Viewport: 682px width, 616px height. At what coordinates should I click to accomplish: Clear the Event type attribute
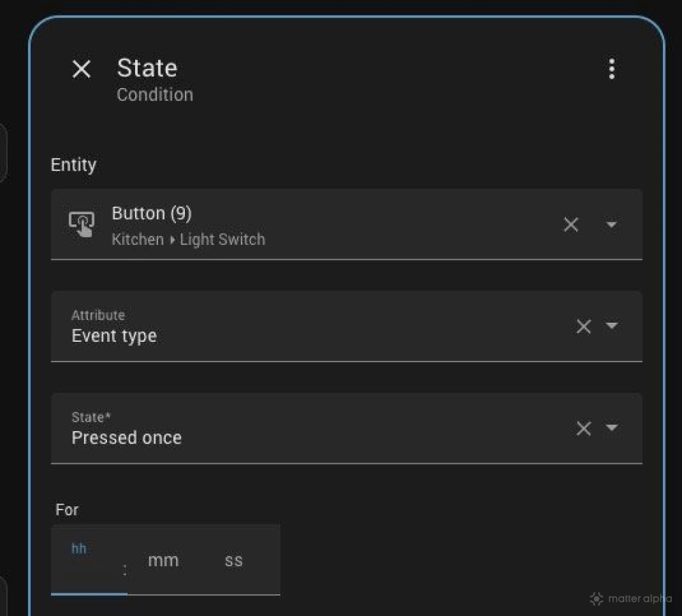tap(583, 327)
